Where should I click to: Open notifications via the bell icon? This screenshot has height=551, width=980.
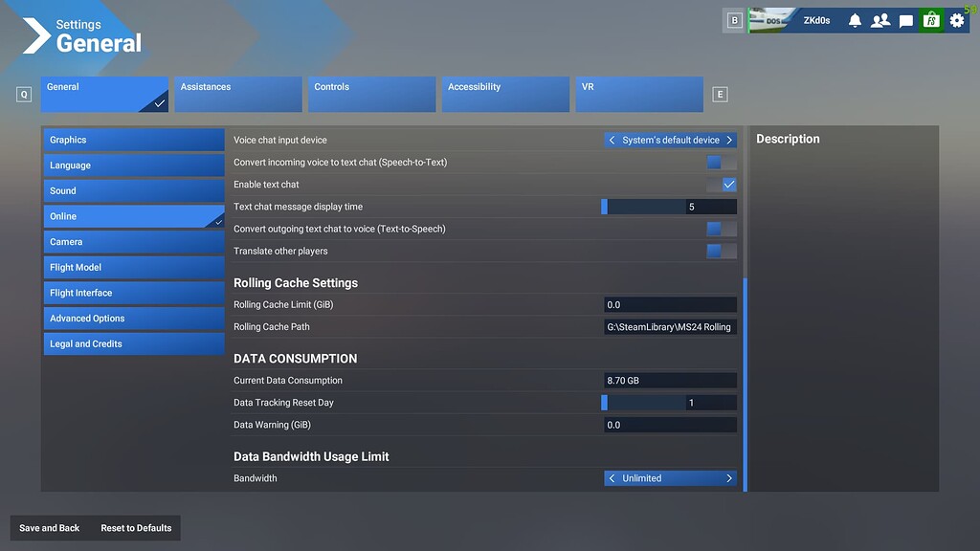coord(855,20)
